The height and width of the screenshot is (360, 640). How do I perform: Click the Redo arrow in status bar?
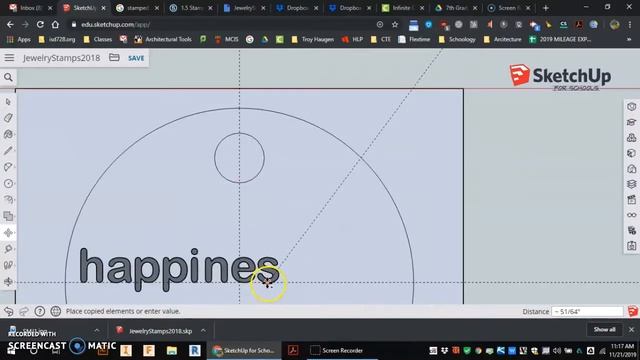[x=24, y=311]
